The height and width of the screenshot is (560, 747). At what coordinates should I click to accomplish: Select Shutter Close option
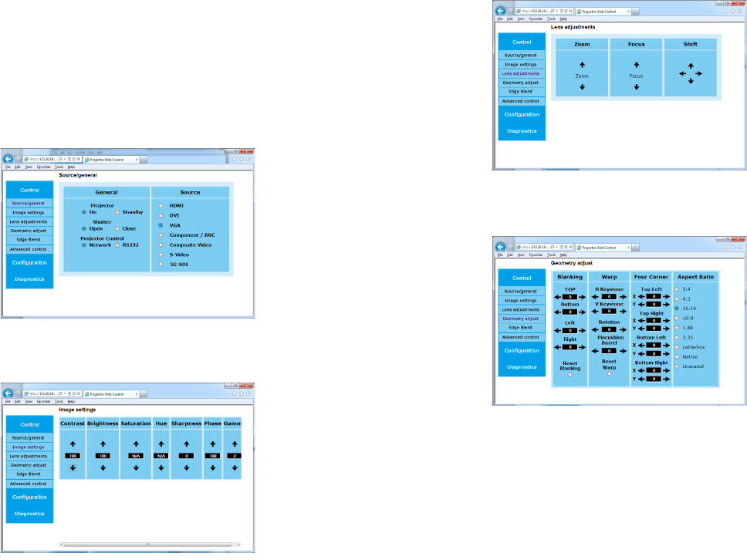[x=117, y=229]
